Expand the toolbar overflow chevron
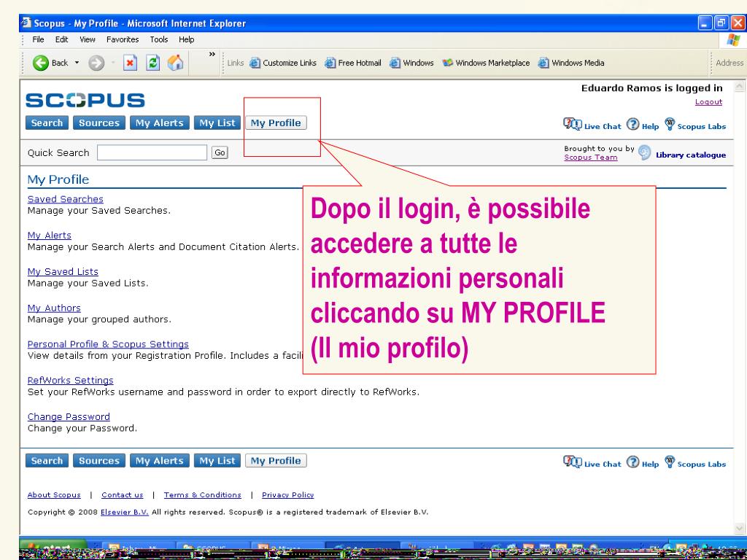 tap(212, 55)
